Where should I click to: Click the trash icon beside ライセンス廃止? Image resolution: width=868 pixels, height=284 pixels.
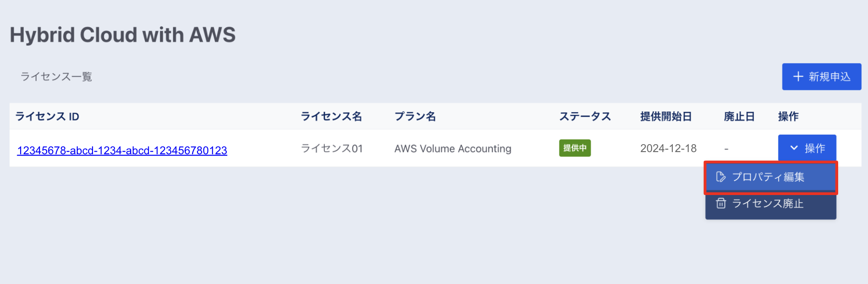pyautogui.click(x=721, y=203)
